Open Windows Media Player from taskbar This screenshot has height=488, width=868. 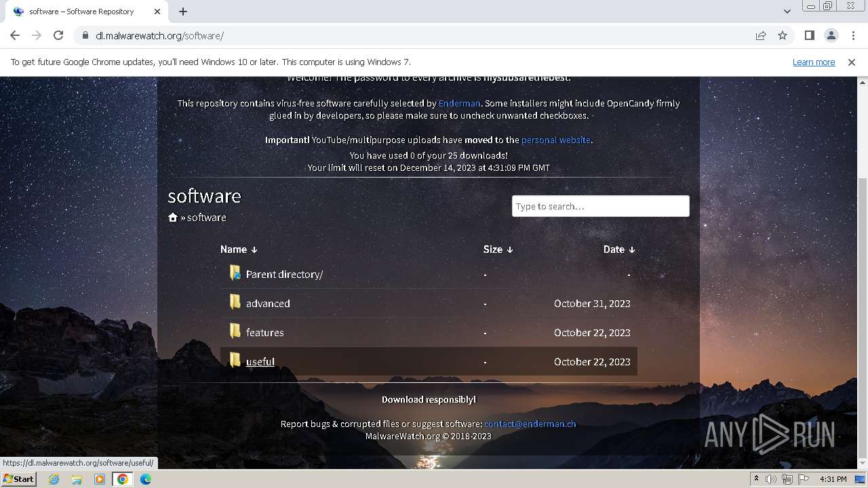point(100,479)
